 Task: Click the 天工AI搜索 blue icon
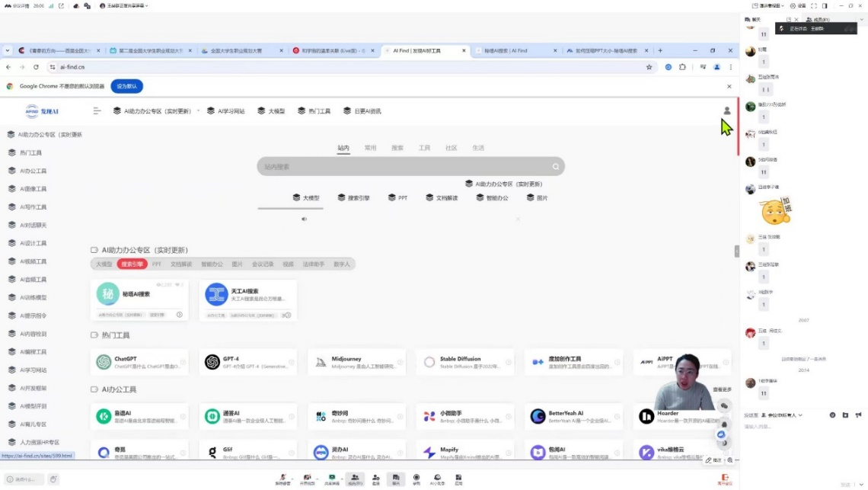coord(216,294)
